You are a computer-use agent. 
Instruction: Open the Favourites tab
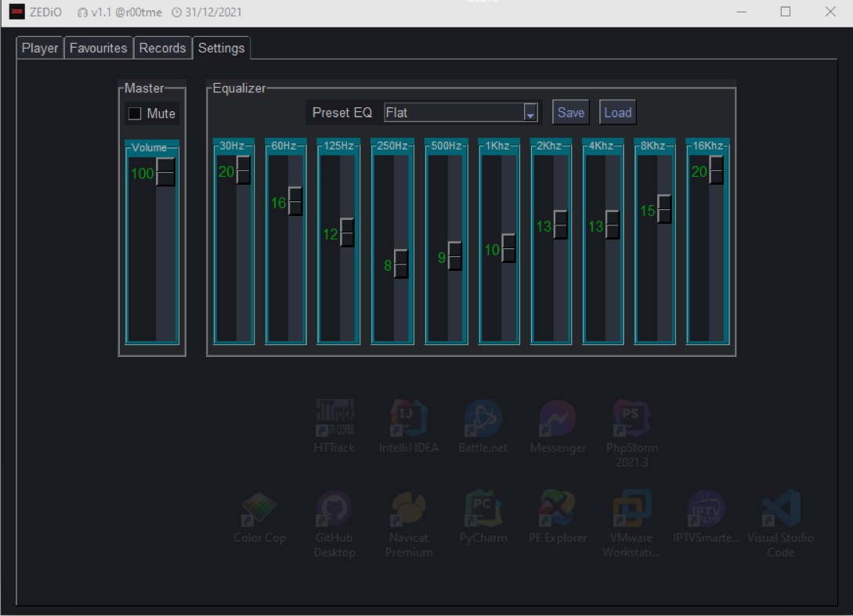97,48
